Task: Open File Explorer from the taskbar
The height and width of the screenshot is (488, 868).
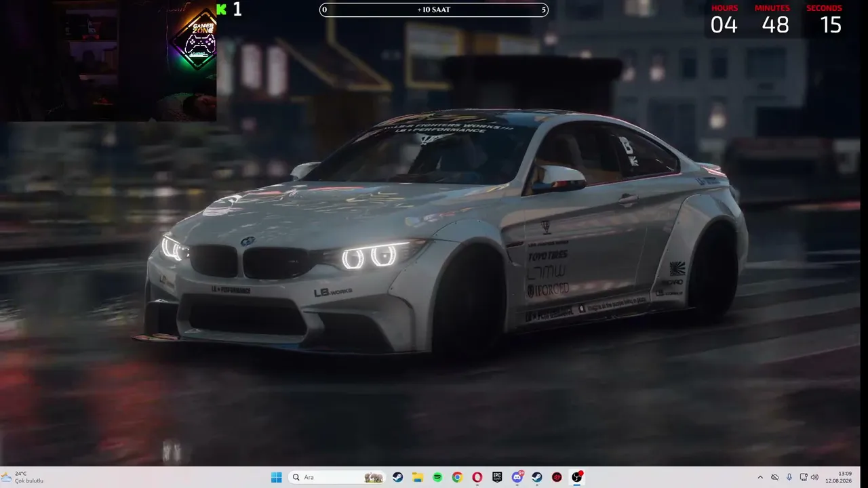Action: (418, 477)
